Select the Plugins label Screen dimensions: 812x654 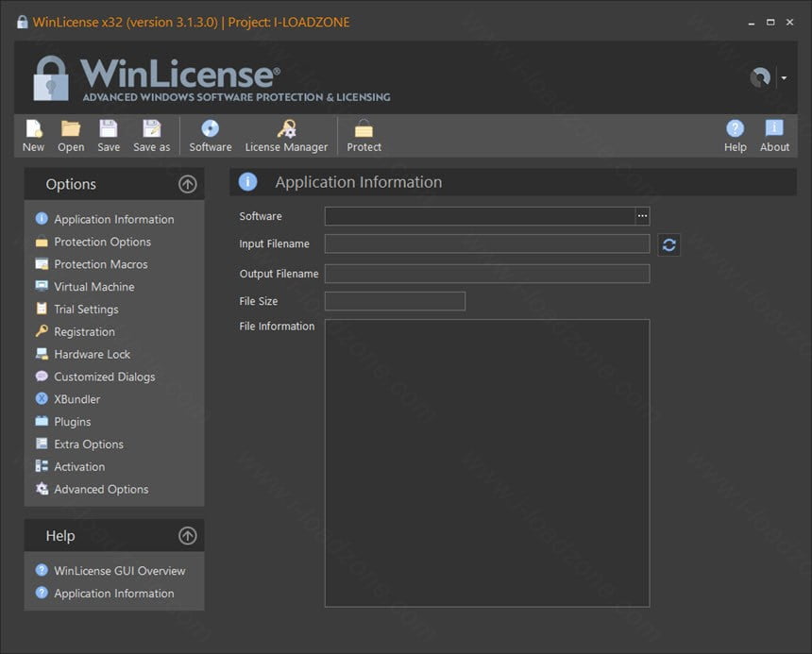[x=73, y=422]
